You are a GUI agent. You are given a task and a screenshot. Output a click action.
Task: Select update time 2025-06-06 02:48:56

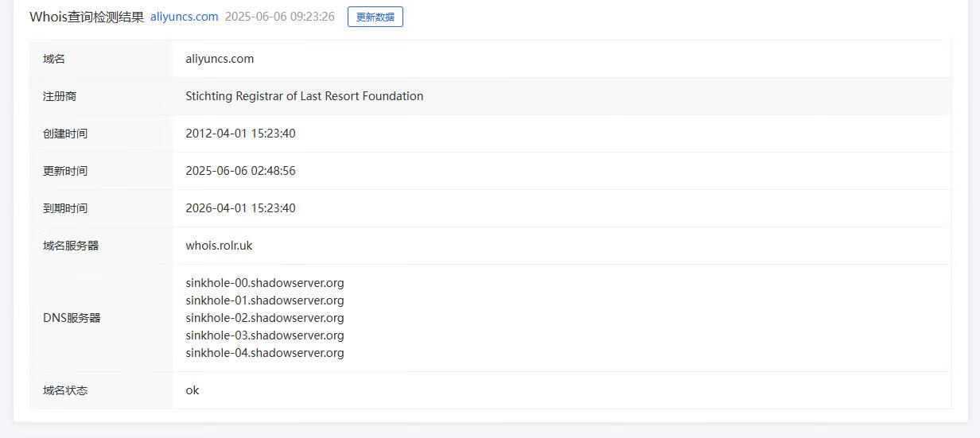(240, 171)
